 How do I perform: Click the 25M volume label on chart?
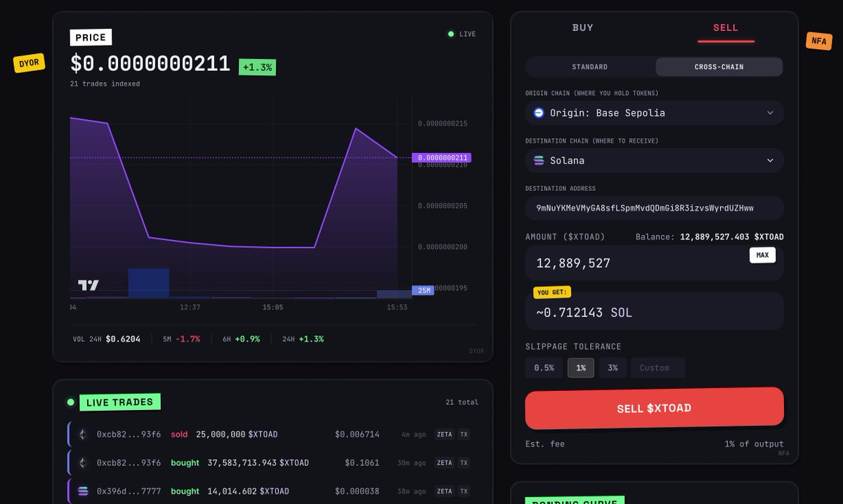pos(423,290)
